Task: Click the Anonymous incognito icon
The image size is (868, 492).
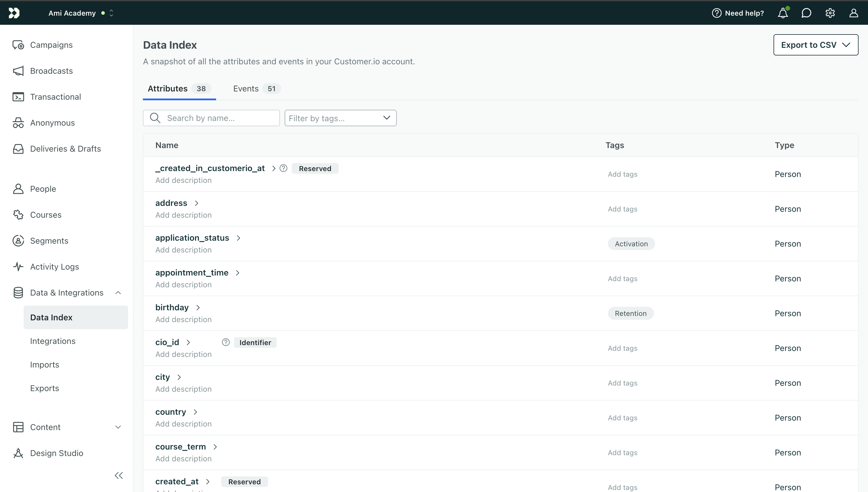Action: (x=18, y=123)
